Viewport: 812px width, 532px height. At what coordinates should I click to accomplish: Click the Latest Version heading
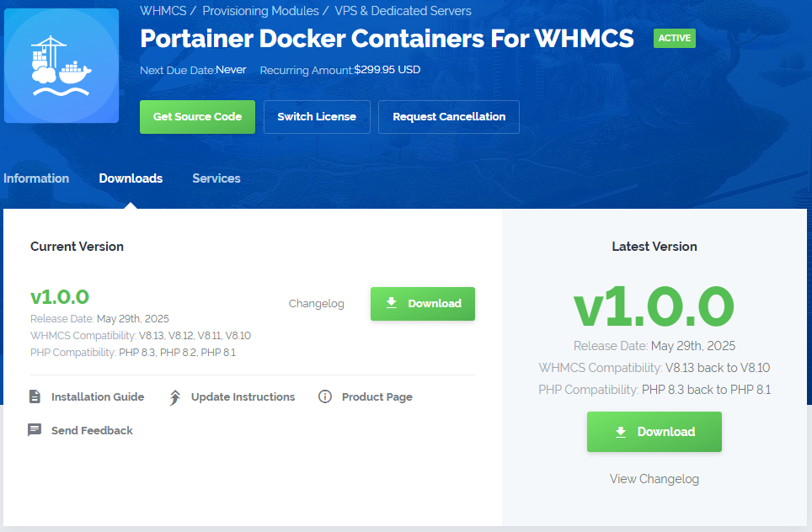654,247
